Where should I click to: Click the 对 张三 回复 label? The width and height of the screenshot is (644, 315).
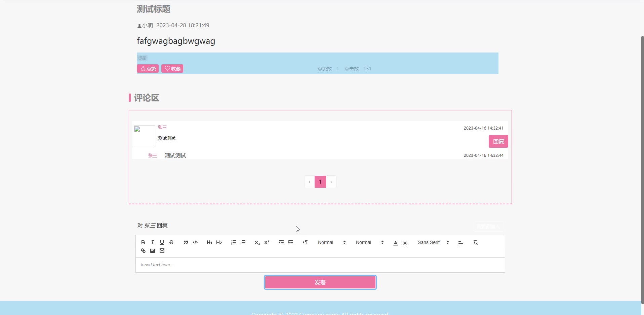(x=153, y=225)
